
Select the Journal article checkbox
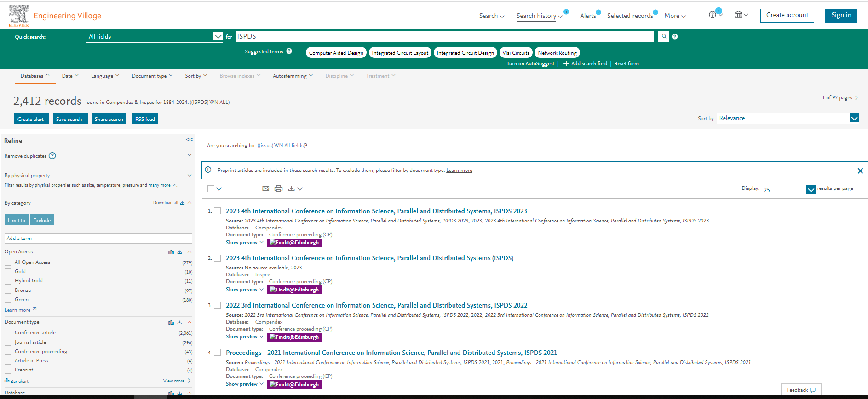(8, 342)
